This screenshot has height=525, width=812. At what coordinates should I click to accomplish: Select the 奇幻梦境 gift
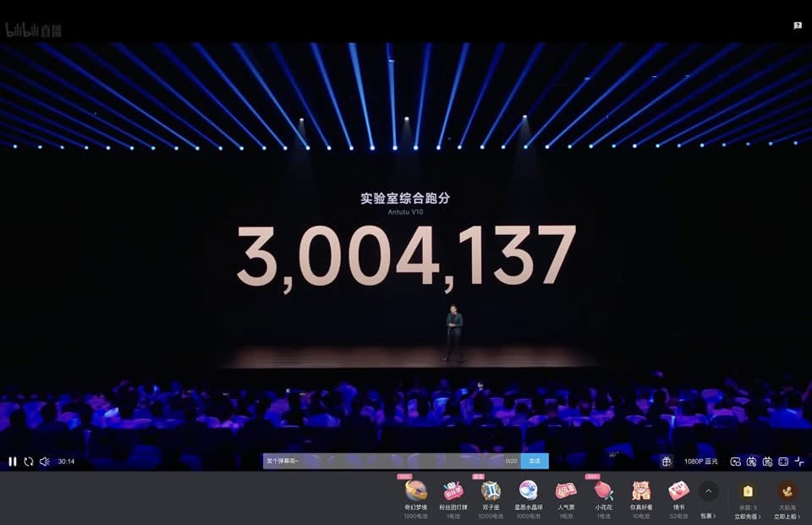[x=415, y=491]
